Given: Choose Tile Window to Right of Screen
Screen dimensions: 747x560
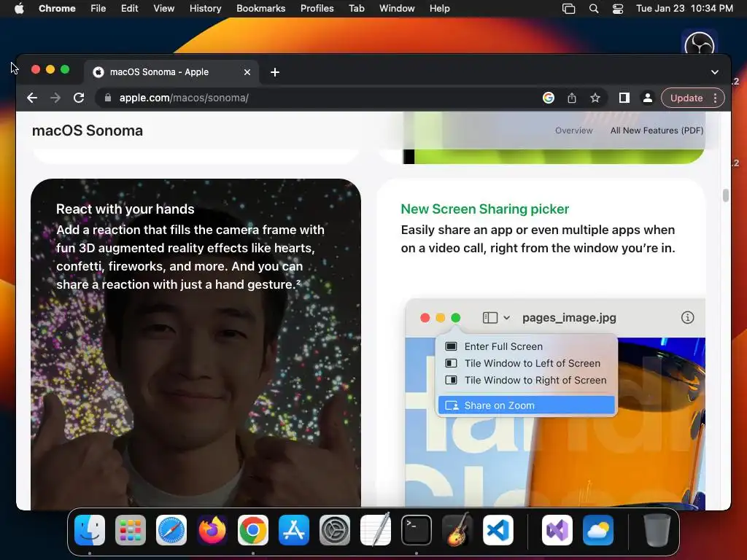Looking at the screenshot, I should [526, 380].
